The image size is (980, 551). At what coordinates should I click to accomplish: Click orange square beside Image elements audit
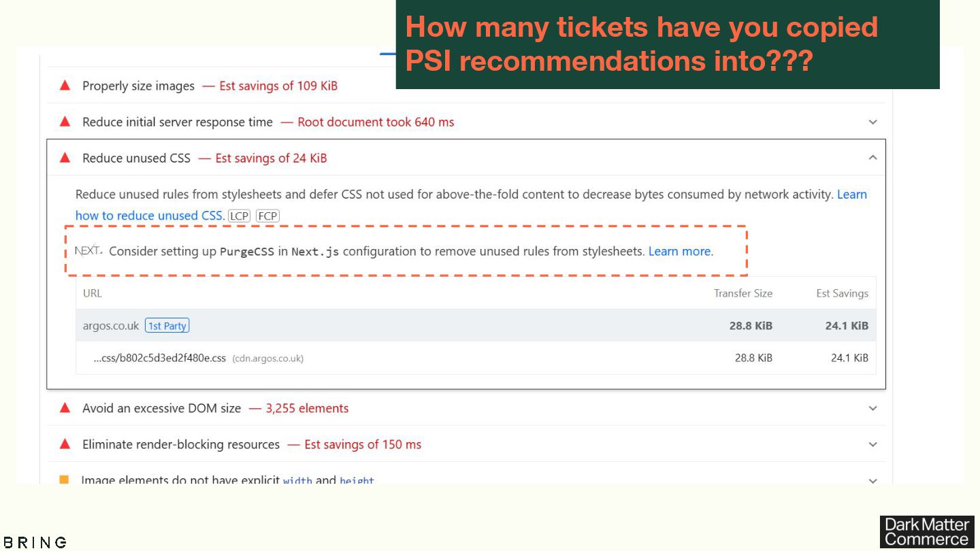point(65,479)
